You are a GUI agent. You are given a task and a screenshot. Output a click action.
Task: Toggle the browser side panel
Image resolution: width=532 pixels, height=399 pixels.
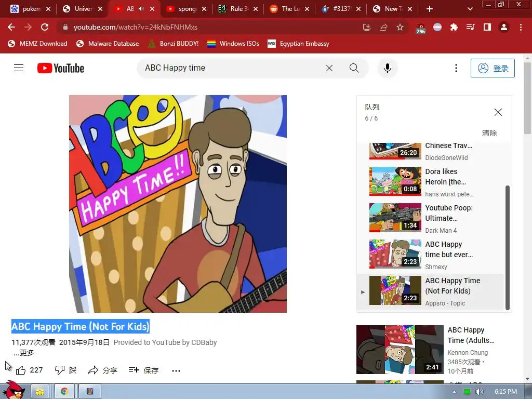487,27
